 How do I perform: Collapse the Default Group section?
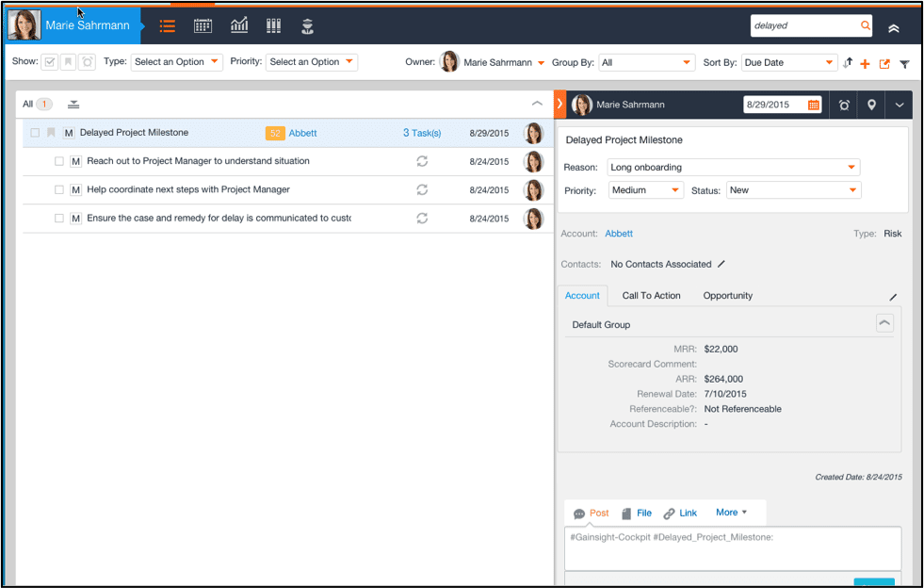point(884,323)
